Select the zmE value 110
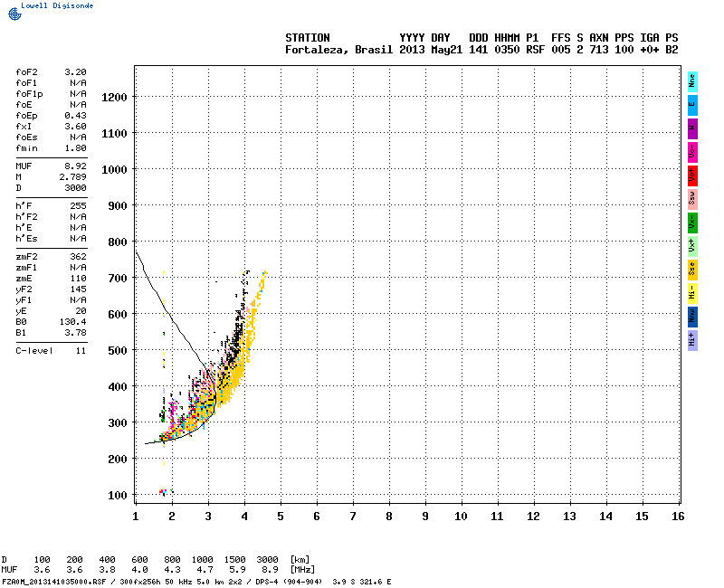 [78, 279]
